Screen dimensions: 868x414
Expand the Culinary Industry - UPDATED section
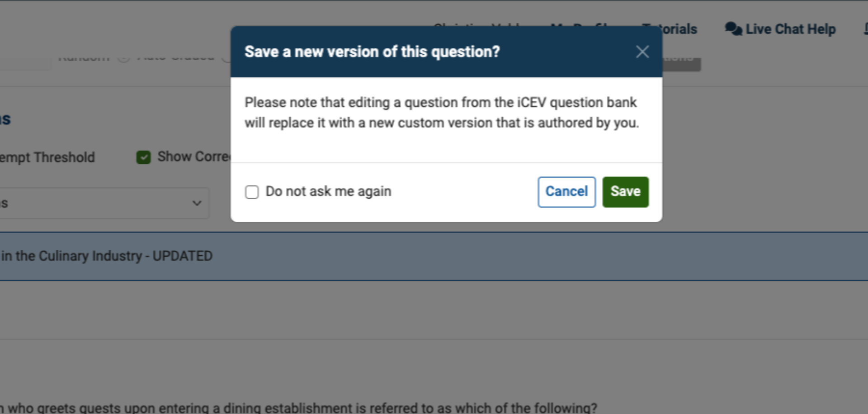tap(106, 256)
